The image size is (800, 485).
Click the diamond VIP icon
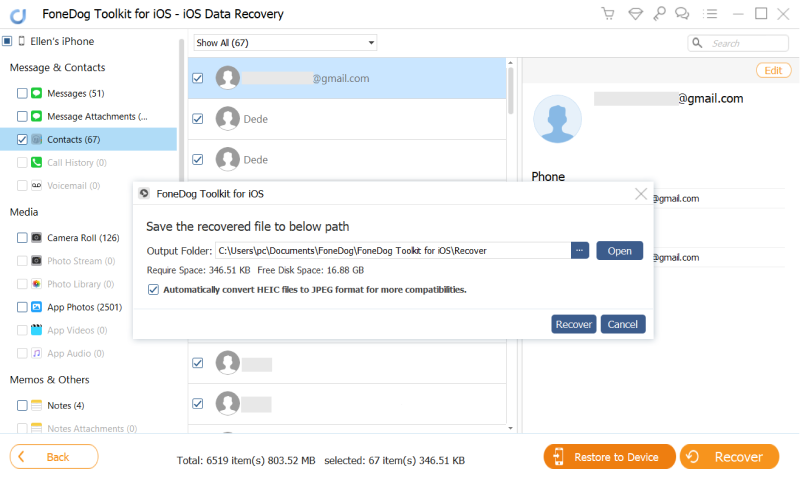(635, 14)
